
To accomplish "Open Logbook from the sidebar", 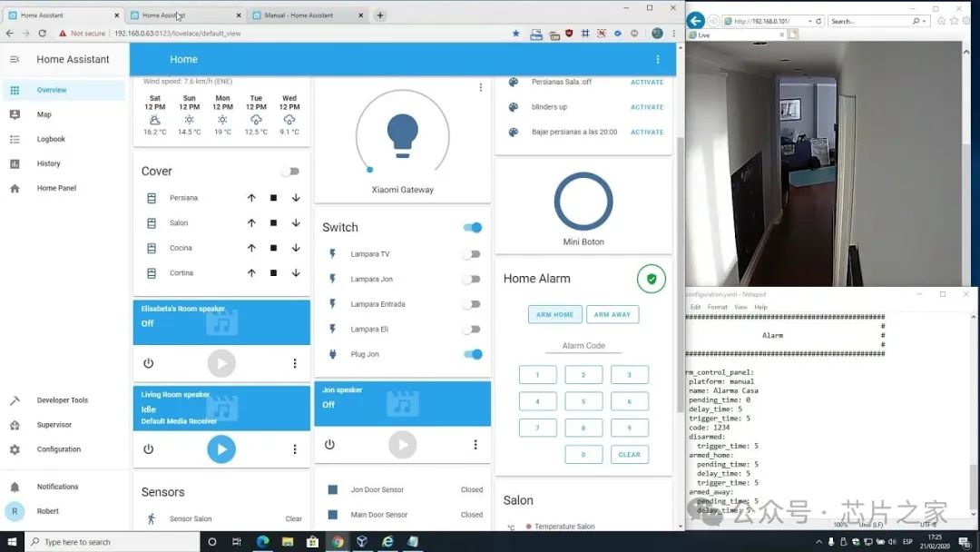I will [64, 139].
